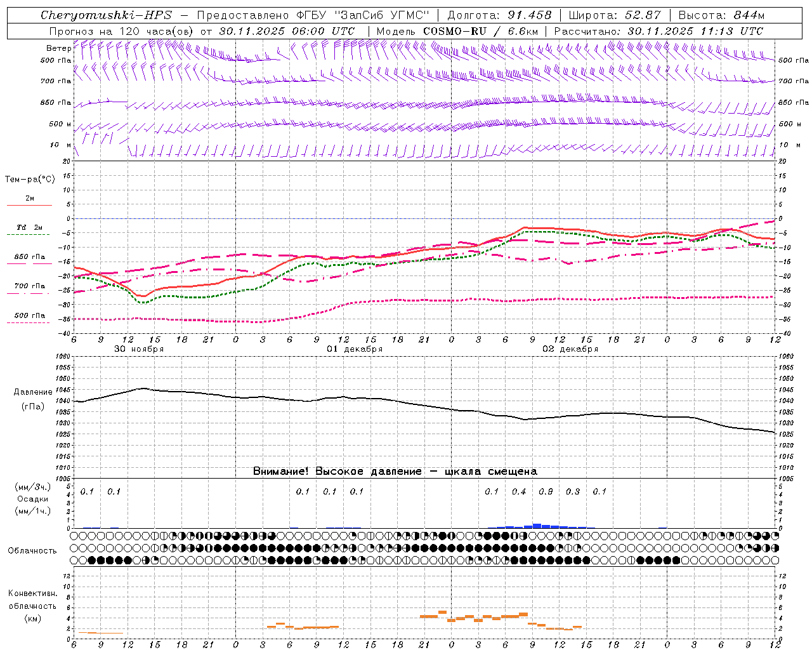This screenshot has width=812, height=650.
Task: Click the 'Ветер' wind panel label
Action: [x=58, y=48]
